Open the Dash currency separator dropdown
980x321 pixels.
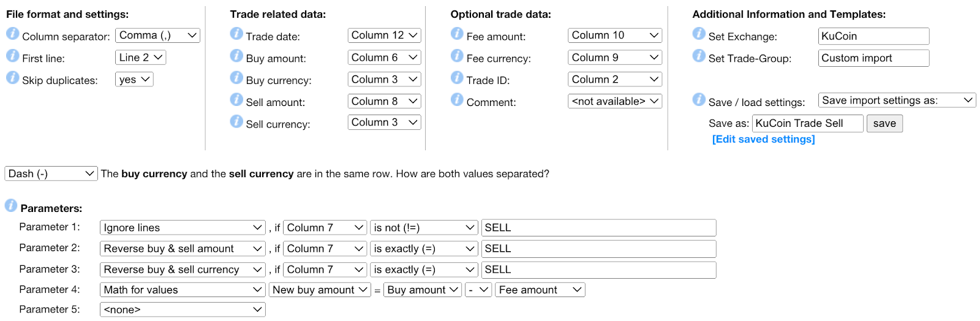(51, 174)
